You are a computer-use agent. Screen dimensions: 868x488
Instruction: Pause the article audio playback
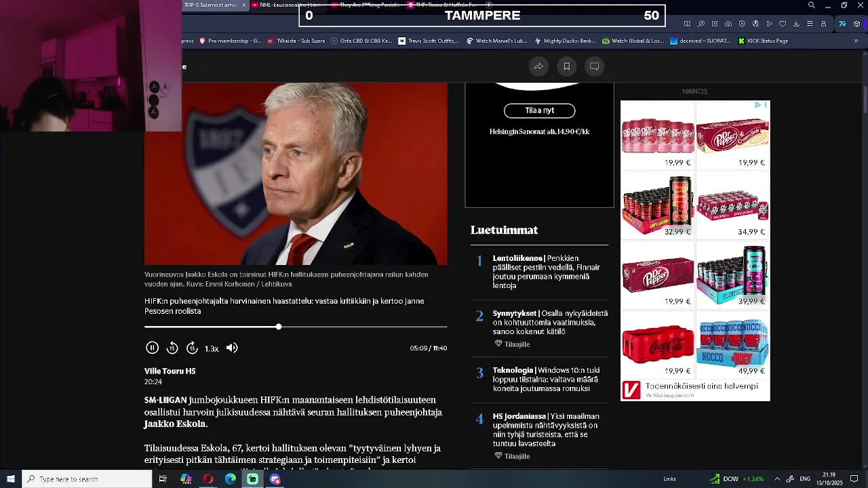click(152, 348)
